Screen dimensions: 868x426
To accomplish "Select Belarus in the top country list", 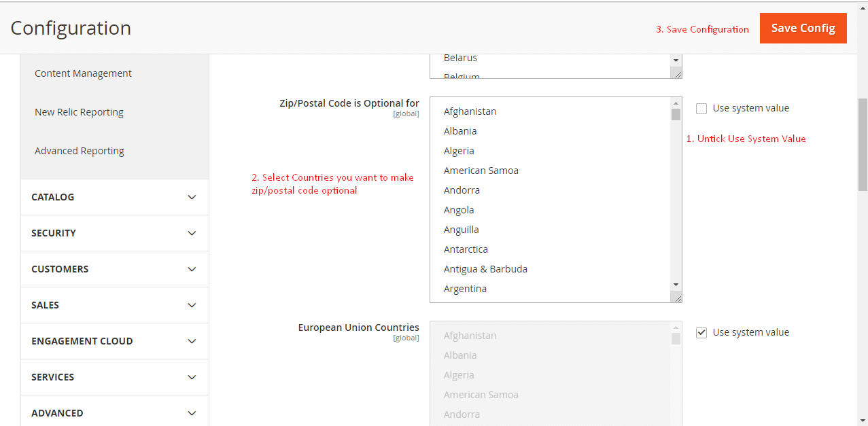I will click(x=460, y=58).
